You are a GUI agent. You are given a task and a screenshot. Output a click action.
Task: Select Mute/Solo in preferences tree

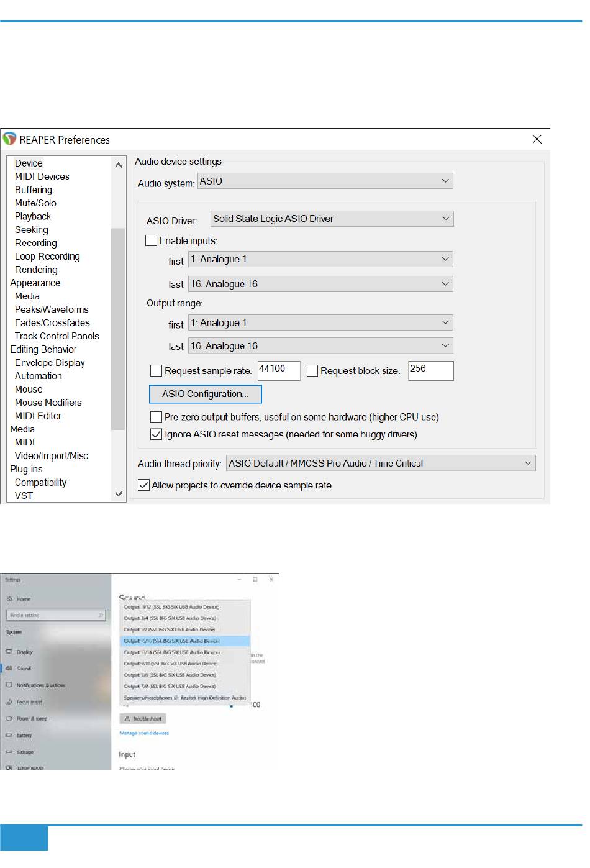coord(35,203)
